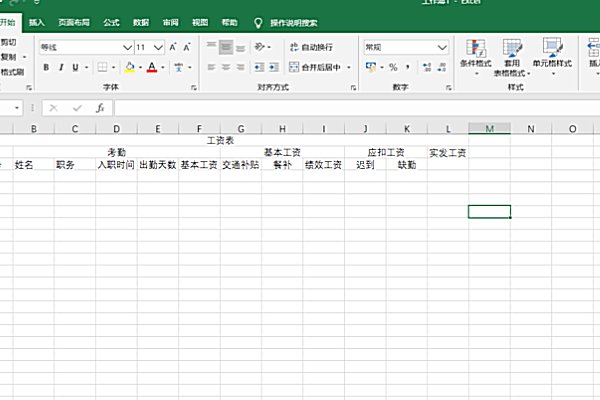The image size is (600, 400).
Task: Decrease decimal places icon
Action: coord(442,67)
